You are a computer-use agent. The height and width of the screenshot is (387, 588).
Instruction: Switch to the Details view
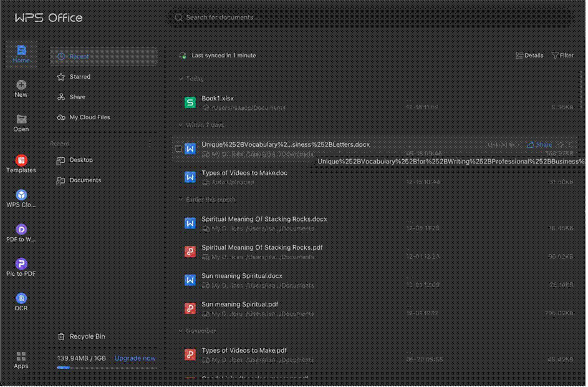point(529,55)
